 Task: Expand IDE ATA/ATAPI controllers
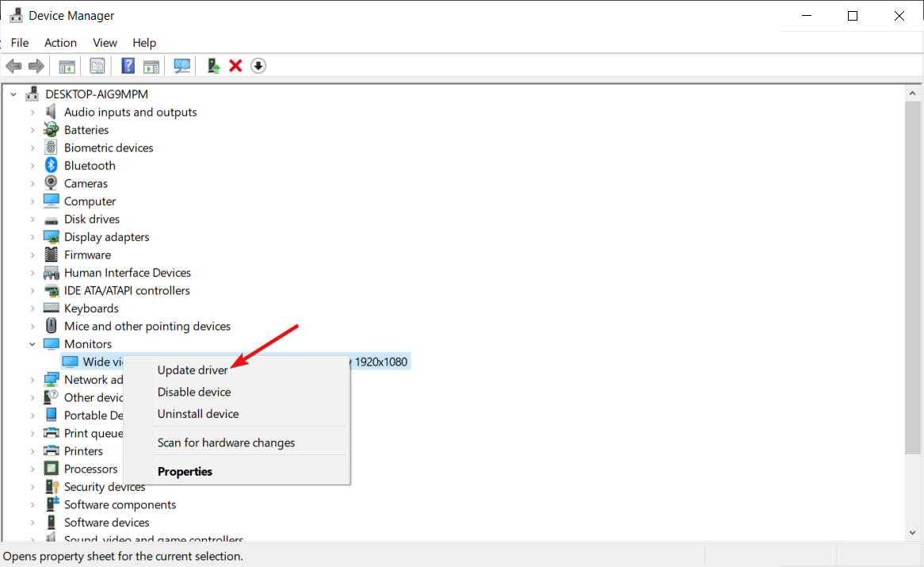(32, 290)
